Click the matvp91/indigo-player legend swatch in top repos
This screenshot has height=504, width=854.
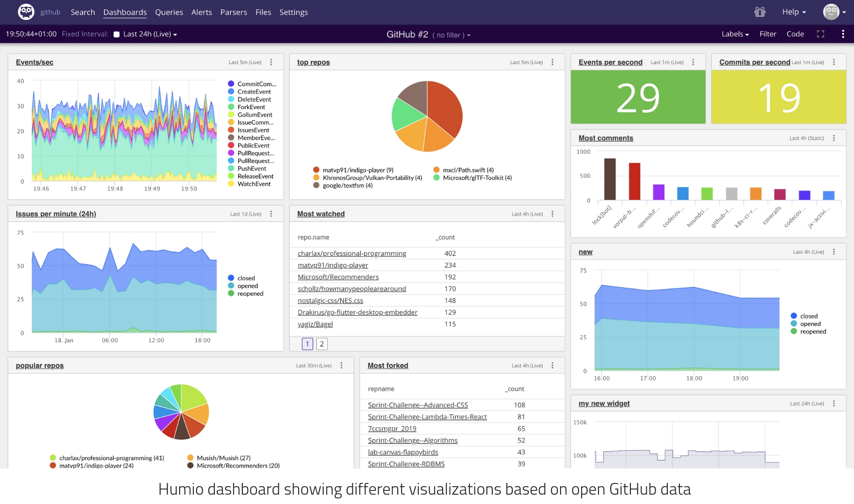point(316,170)
